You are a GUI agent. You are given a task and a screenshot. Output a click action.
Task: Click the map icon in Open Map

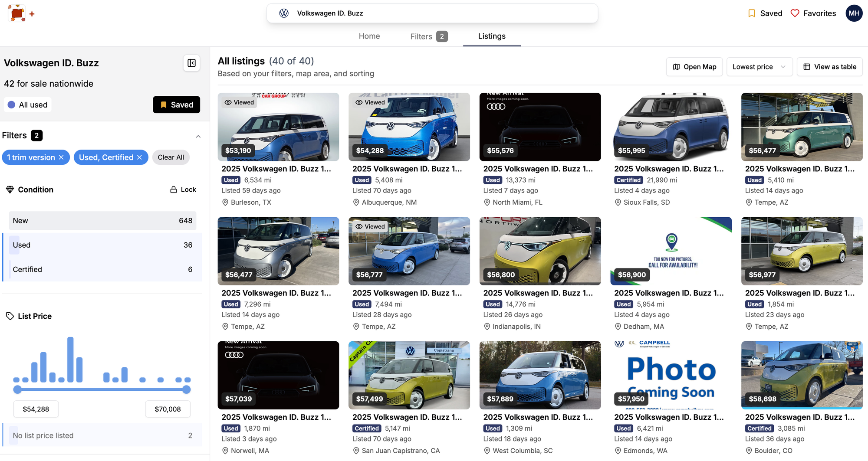tap(676, 67)
